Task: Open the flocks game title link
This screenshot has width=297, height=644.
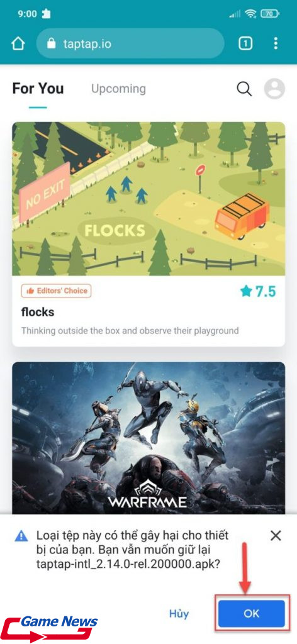Action: 38,312
